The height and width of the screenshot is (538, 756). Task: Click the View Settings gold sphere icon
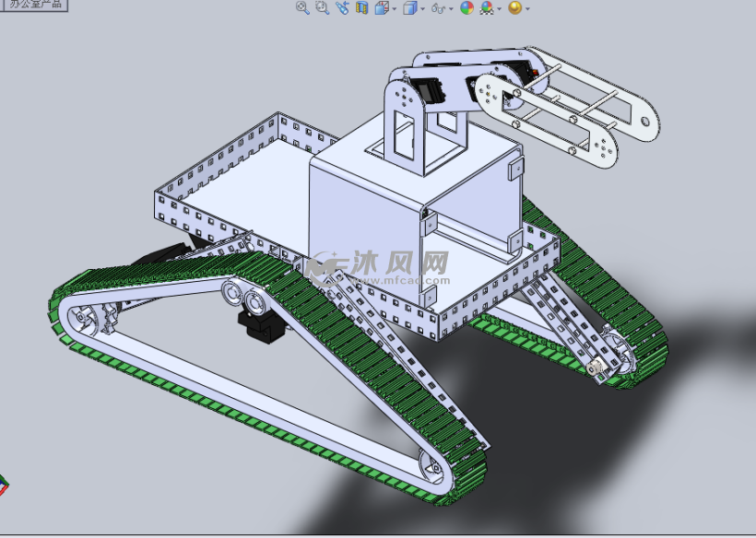[515, 9]
